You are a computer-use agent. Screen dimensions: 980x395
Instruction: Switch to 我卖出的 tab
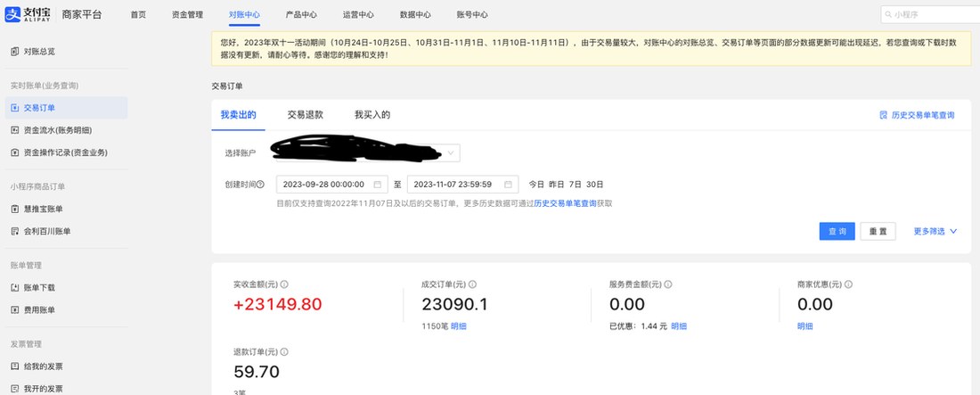click(x=238, y=115)
